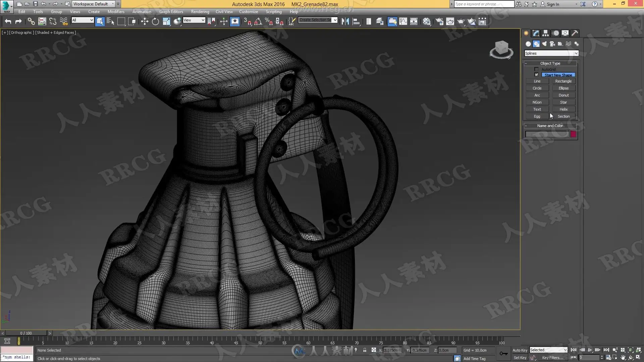
Task: Click the red object color swatch
Action: click(573, 134)
